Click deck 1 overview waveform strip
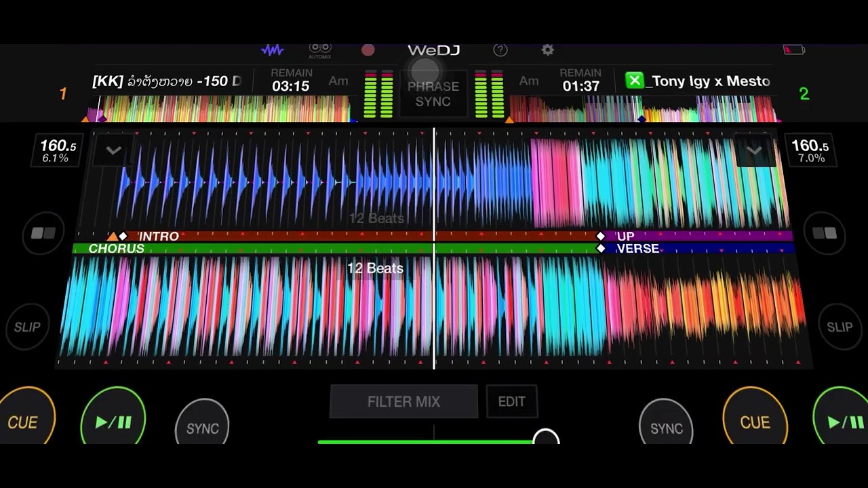The height and width of the screenshot is (488, 868). point(218,108)
